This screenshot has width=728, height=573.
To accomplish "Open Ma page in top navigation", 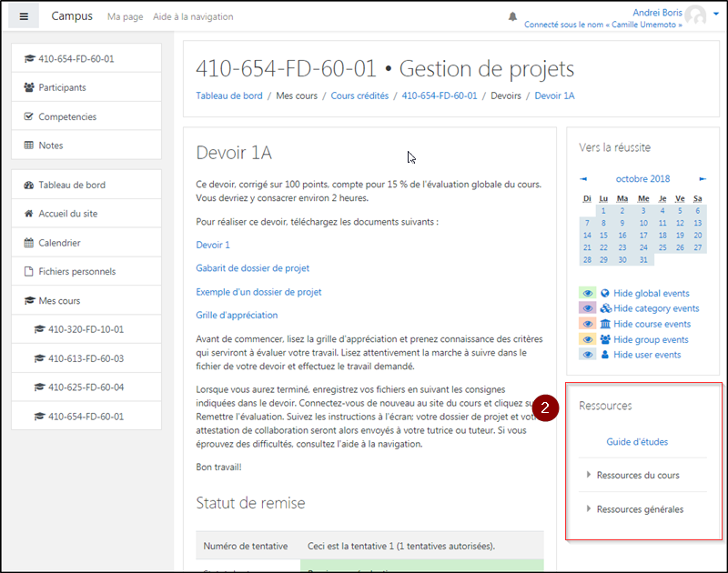I will click(124, 16).
